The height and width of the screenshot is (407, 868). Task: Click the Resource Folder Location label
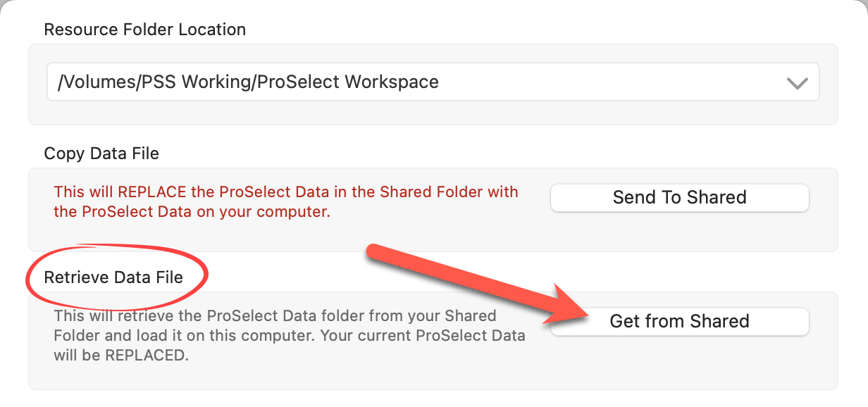[x=144, y=30]
